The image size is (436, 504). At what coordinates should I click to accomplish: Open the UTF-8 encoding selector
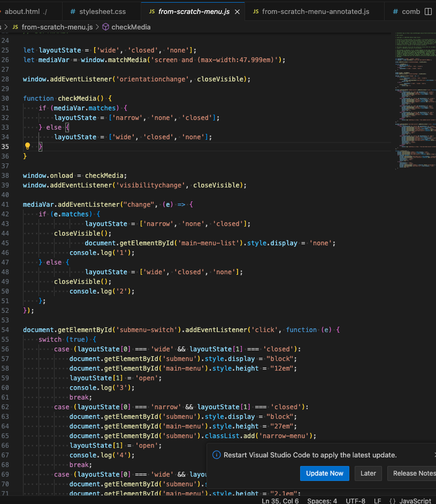(x=356, y=501)
